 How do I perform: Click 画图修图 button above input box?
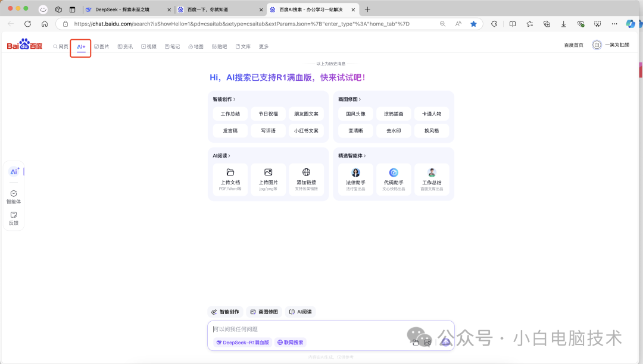click(264, 312)
